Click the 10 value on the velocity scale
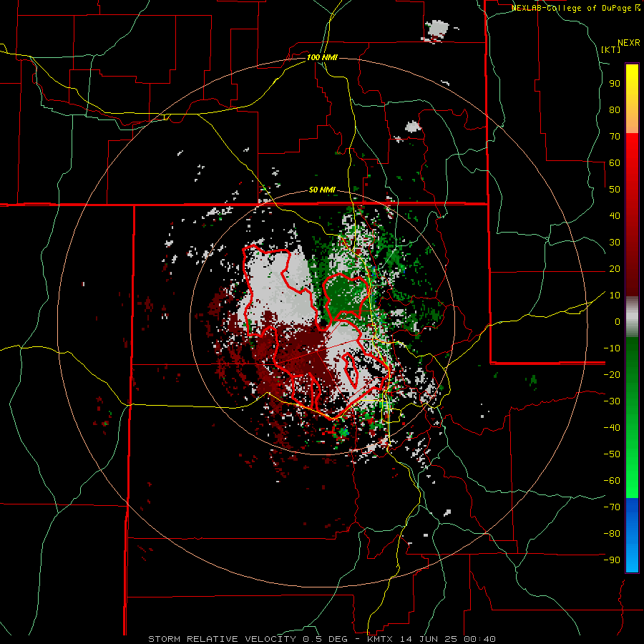 615,296
